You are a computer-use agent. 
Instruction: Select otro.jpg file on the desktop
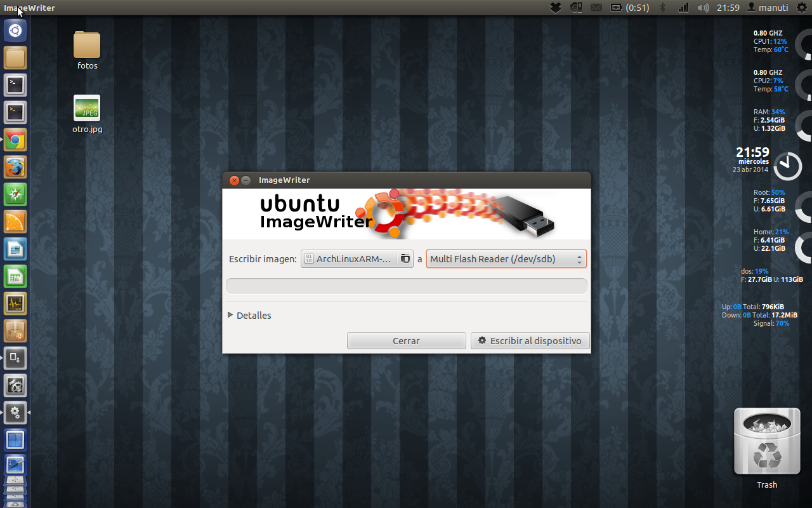(87, 114)
